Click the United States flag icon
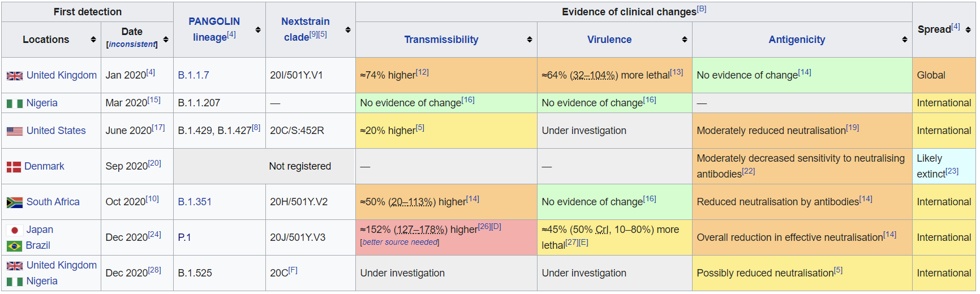This screenshot has height=294, width=980. pyautogui.click(x=15, y=131)
